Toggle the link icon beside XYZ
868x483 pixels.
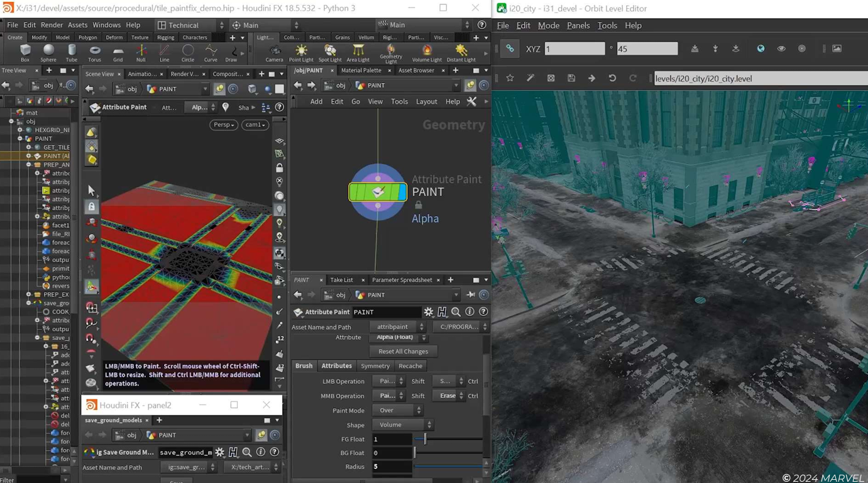tap(510, 48)
